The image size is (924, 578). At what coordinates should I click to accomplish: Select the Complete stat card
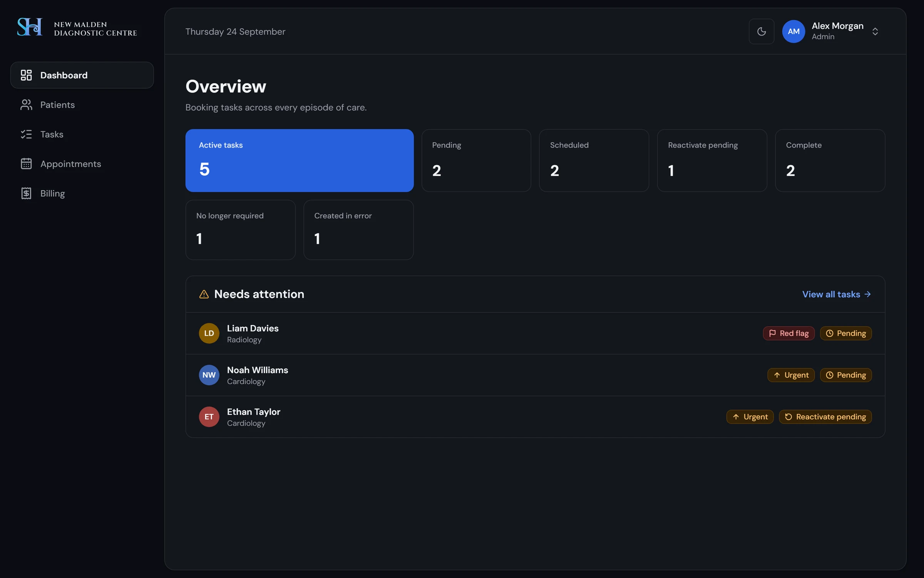click(830, 160)
